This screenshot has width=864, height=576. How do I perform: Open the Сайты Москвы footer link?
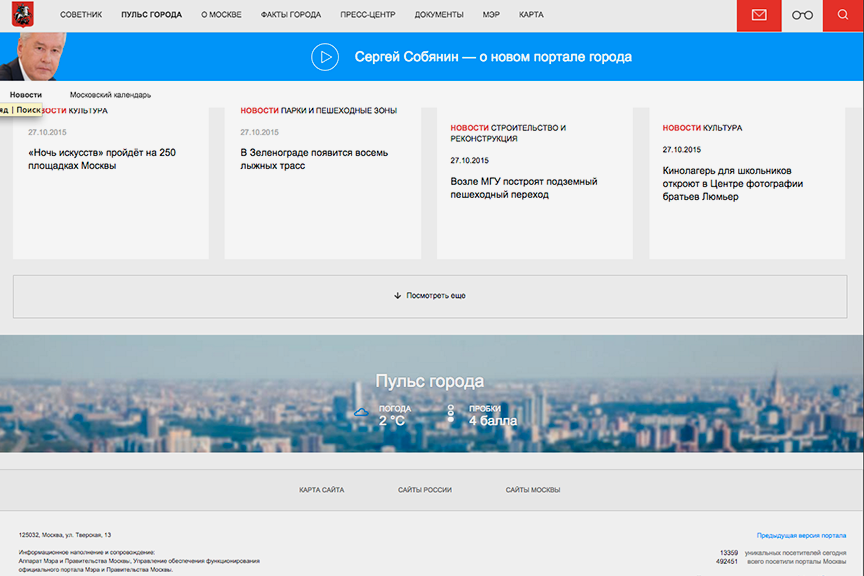[533, 490]
